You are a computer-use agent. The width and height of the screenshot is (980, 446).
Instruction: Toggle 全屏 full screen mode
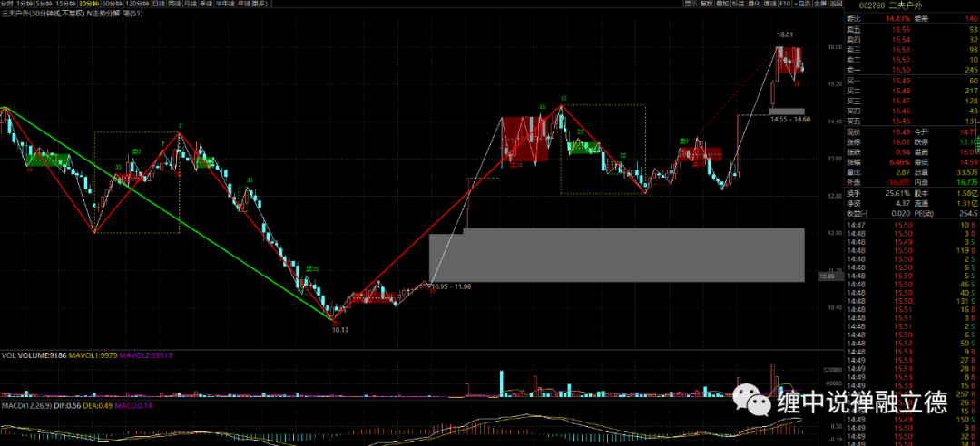[x=820, y=4]
